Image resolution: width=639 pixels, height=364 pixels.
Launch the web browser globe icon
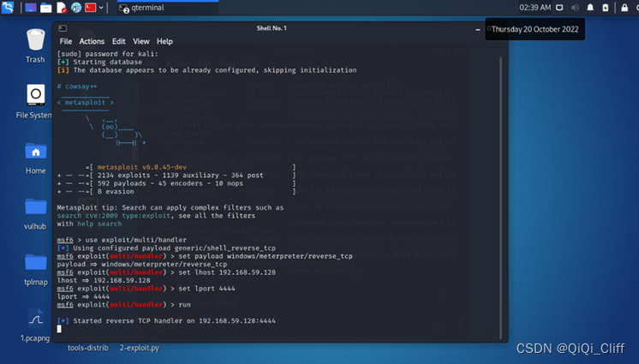click(75, 8)
